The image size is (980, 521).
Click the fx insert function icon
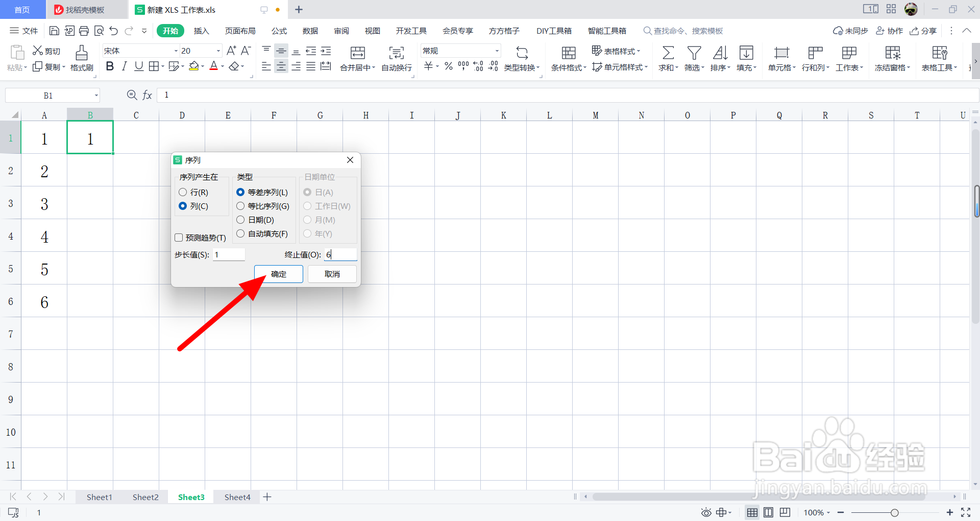pos(147,95)
